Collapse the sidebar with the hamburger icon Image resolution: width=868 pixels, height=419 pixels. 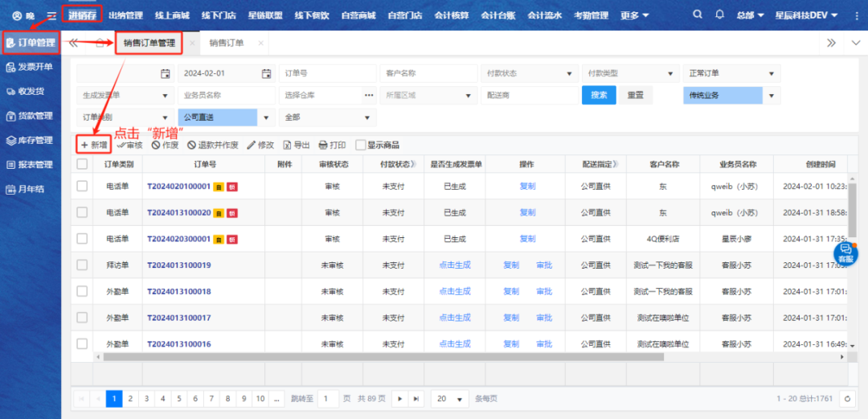point(51,15)
